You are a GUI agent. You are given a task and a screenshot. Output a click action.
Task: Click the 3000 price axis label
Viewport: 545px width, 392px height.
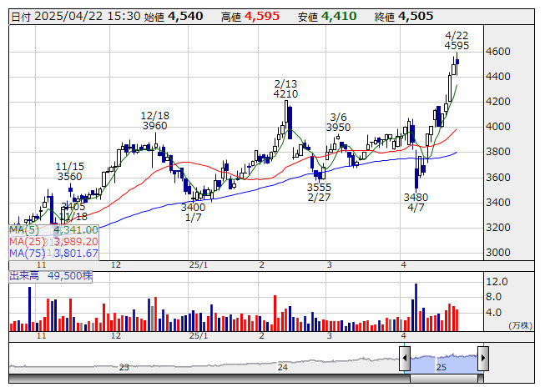pyautogui.click(x=498, y=253)
